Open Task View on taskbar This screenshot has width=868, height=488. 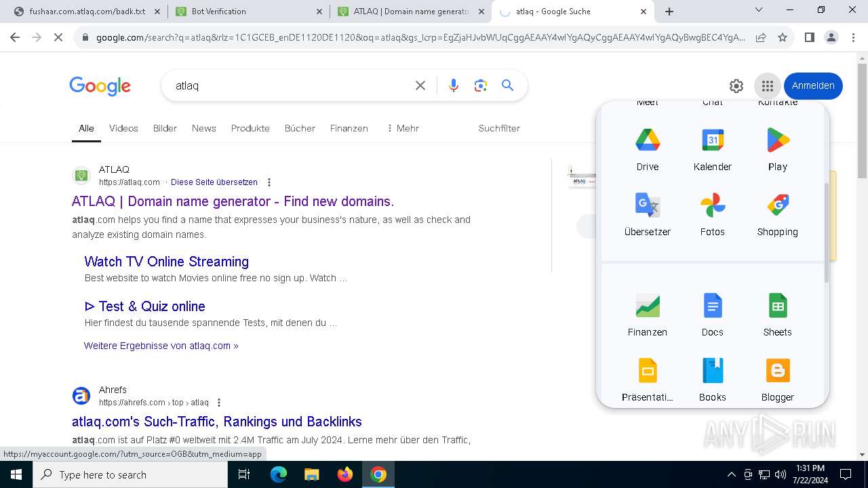(244, 474)
